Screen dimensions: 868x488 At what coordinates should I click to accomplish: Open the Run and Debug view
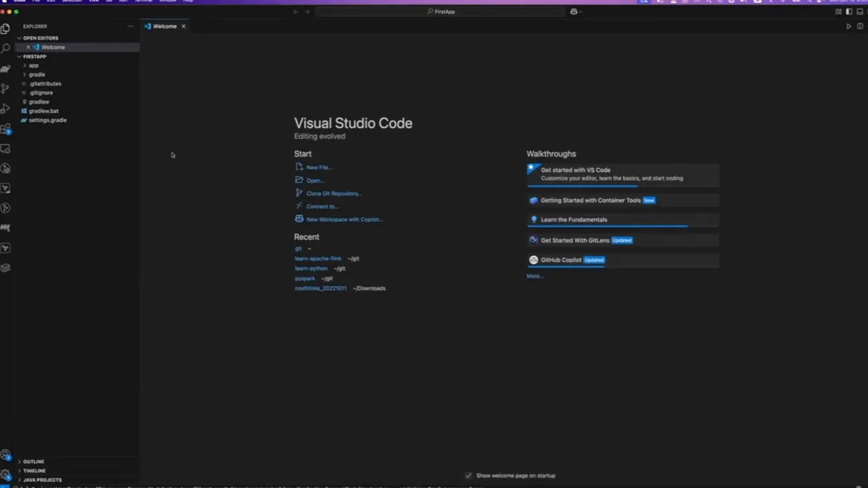point(6,109)
